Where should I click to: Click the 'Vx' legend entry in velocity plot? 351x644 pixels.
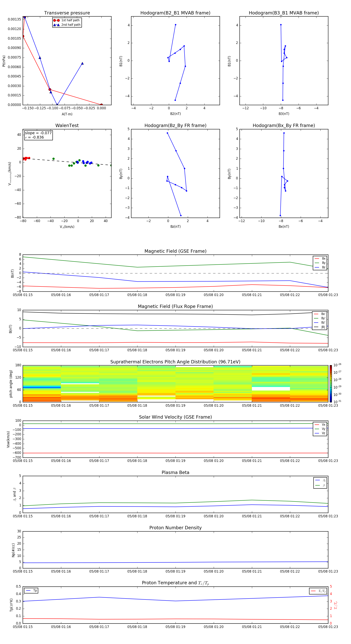[320, 424]
